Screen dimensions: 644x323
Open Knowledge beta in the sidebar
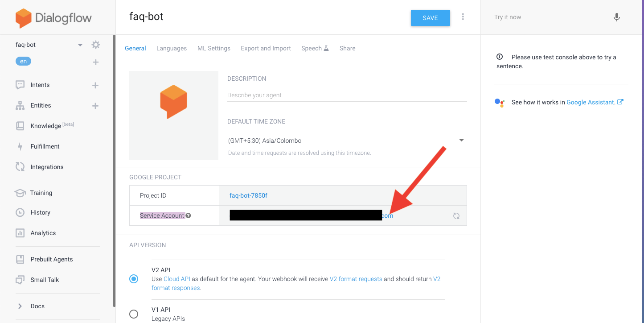point(52,125)
